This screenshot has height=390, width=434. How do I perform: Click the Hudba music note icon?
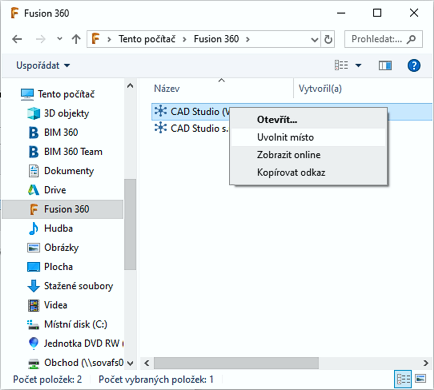[33, 228]
